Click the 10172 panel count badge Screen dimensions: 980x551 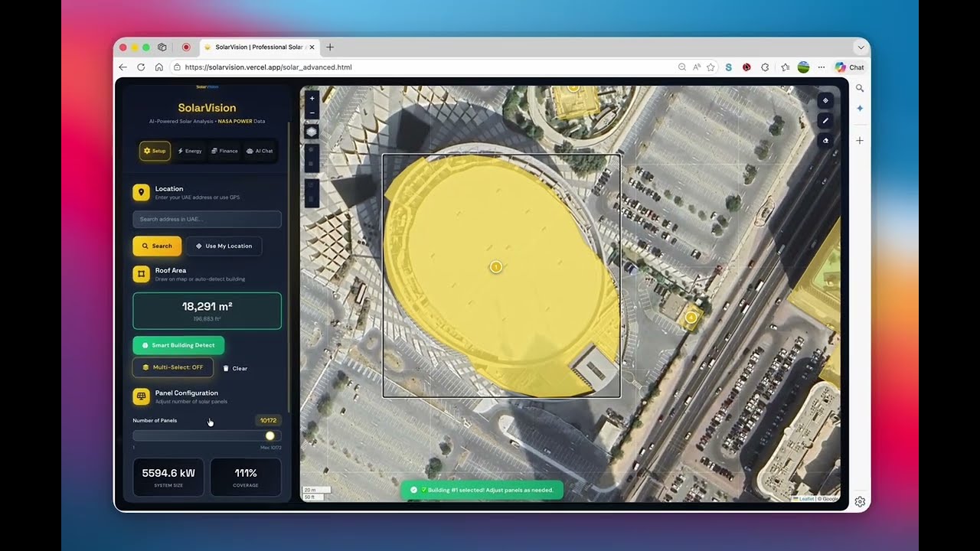268,420
